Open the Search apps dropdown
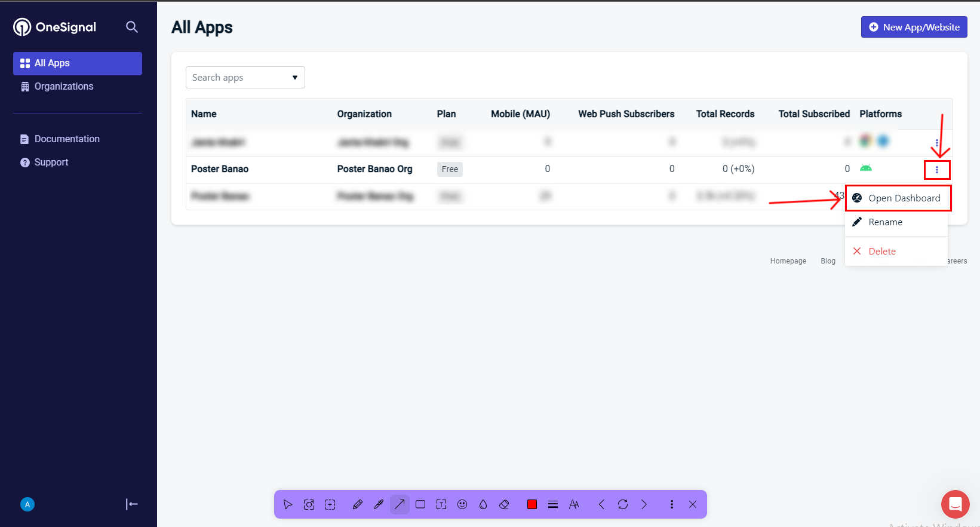 point(245,78)
